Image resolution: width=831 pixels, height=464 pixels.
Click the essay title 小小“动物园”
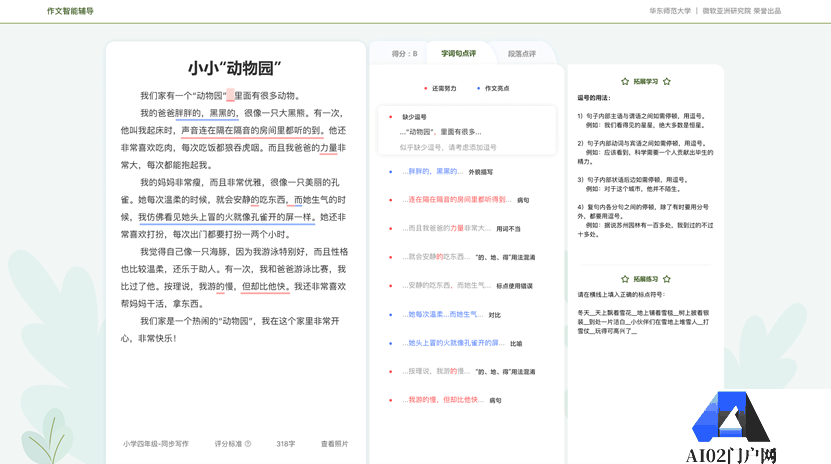coord(235,68)
